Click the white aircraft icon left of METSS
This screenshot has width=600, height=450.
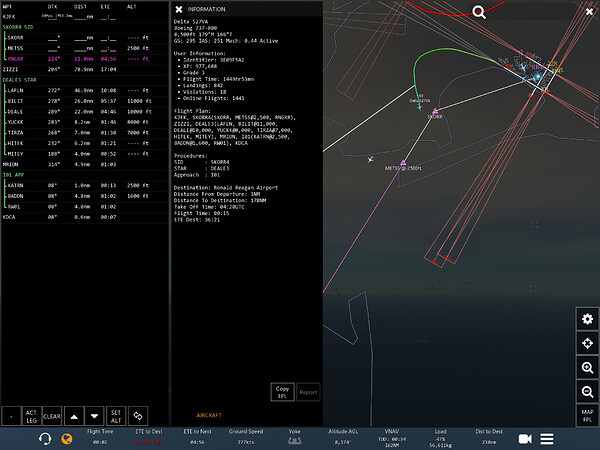(370, 159)
